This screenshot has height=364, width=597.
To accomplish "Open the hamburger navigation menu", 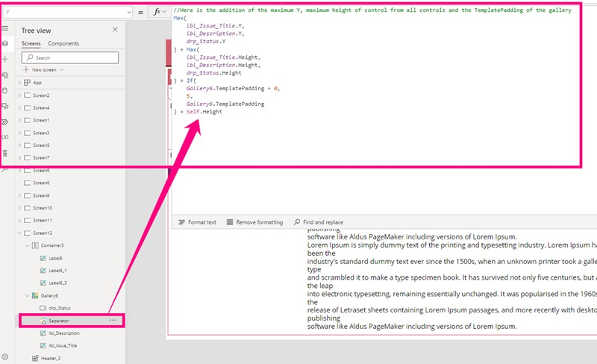I will 5,28.
